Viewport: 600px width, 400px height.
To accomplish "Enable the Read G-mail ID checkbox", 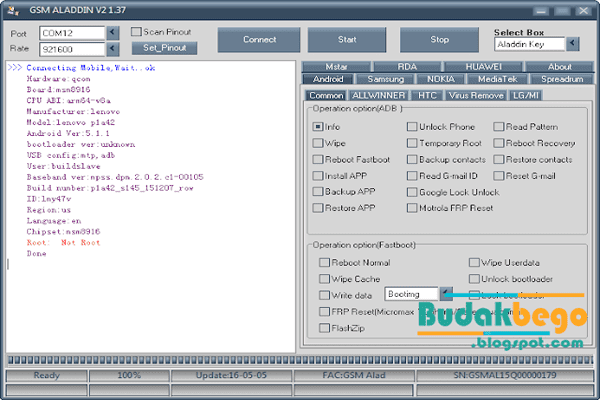I will pos(412,176).
